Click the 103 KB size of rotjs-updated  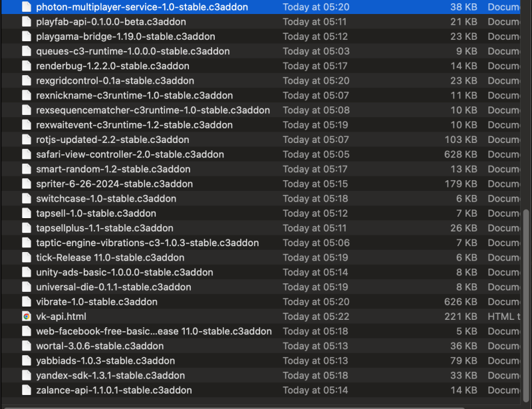[x=461, y=140]
